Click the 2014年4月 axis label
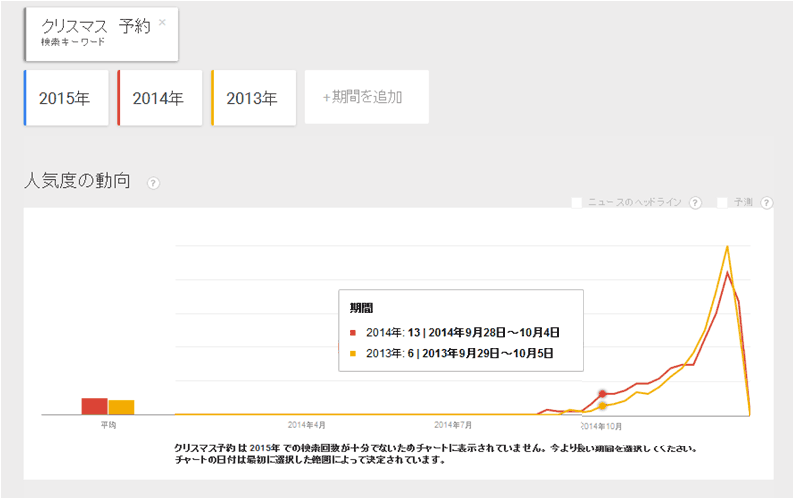This screenshot has width=794, height=499. pyautogui.click(x=306, y=424)
